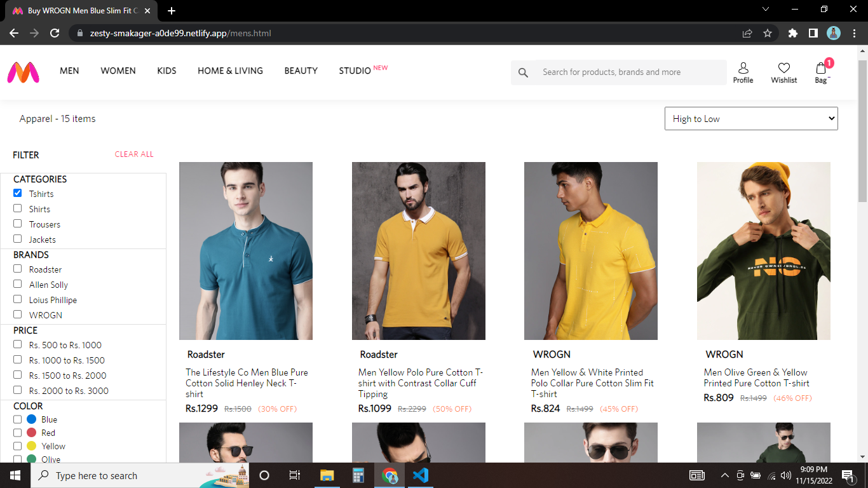Open Chrome extensions puzzle icon
Image resolution: width=868 pixels, height=488 pixels.
point(792,33)
